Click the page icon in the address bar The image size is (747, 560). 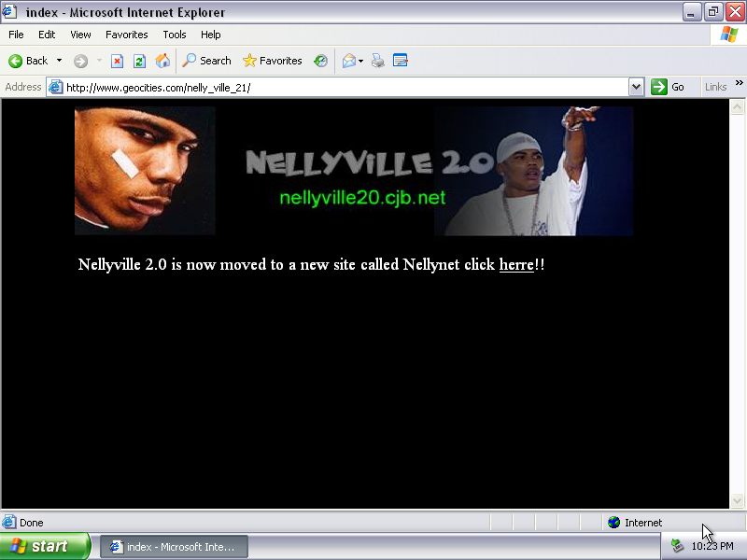pos(56,87)
